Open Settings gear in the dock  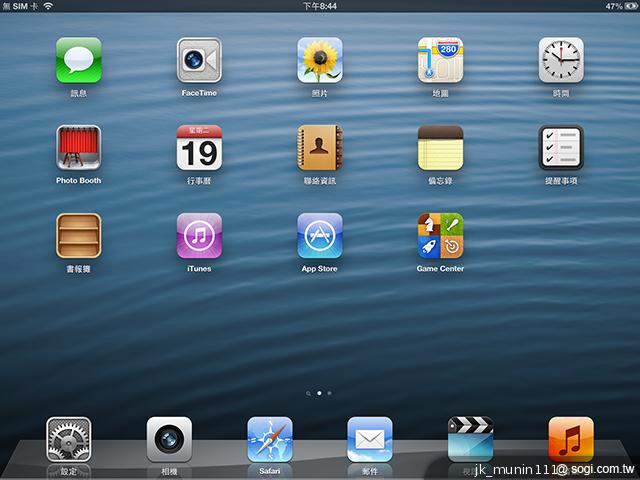tap(69, 440)
